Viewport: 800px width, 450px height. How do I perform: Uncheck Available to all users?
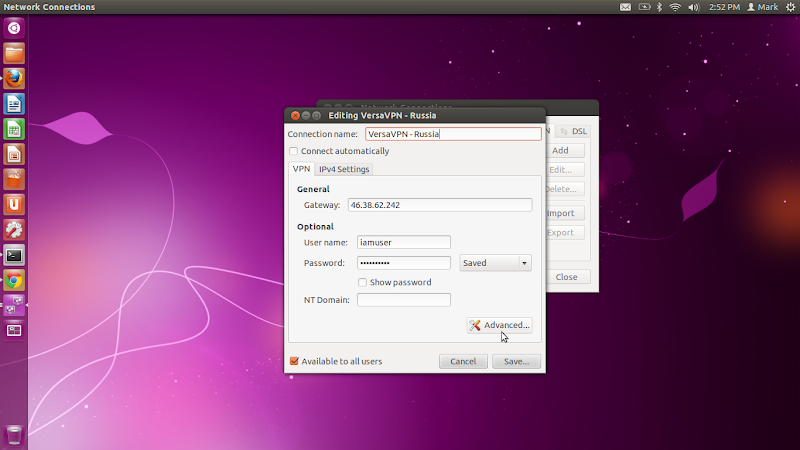coord(294,361)
